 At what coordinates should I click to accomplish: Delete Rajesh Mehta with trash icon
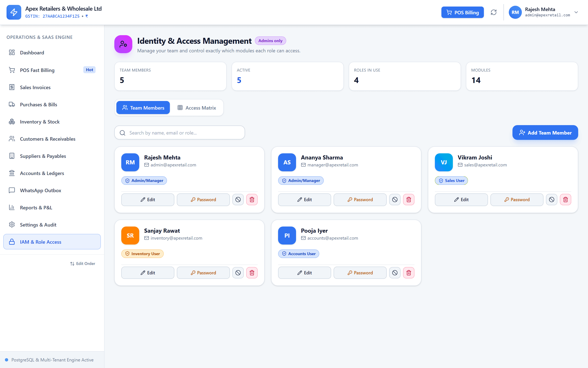coord(252,200)
